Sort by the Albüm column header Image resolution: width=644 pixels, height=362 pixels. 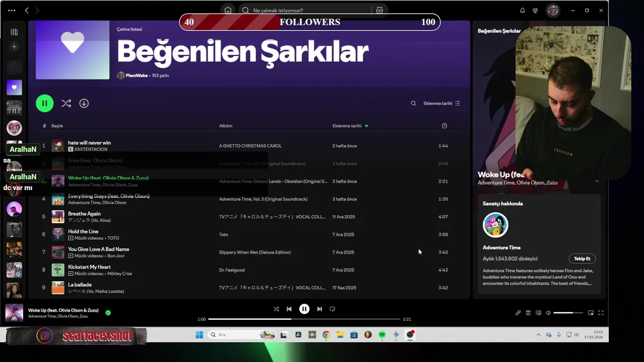[225, 126]
